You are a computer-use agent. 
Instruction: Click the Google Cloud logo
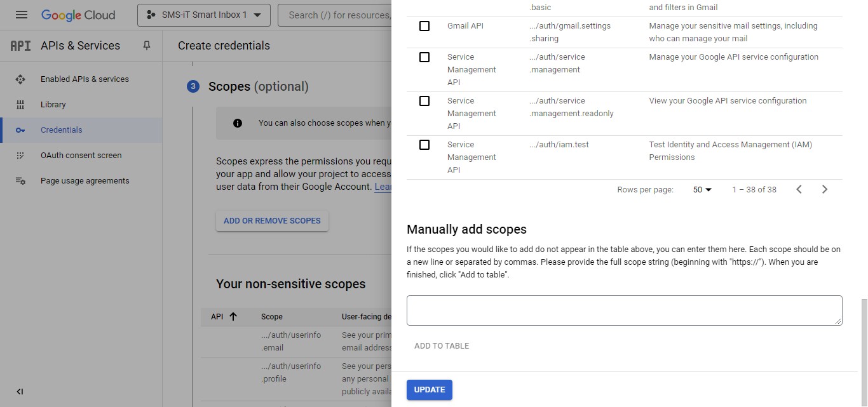(78, 15)
